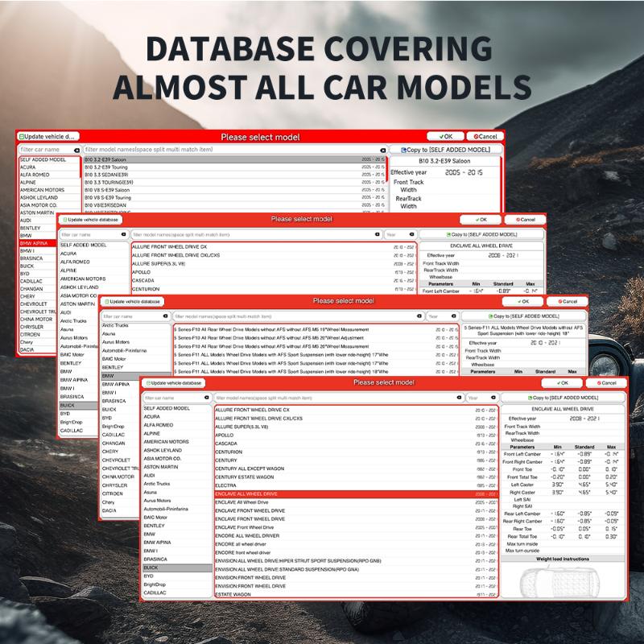
Task: Open the Weight load instructions car image
Action: [x=563, y=582]
